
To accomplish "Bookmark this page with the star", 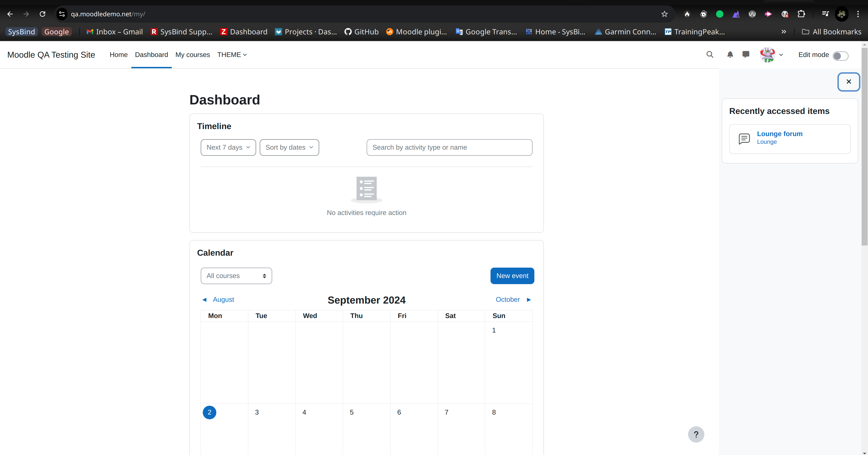I will pos(664,14).
